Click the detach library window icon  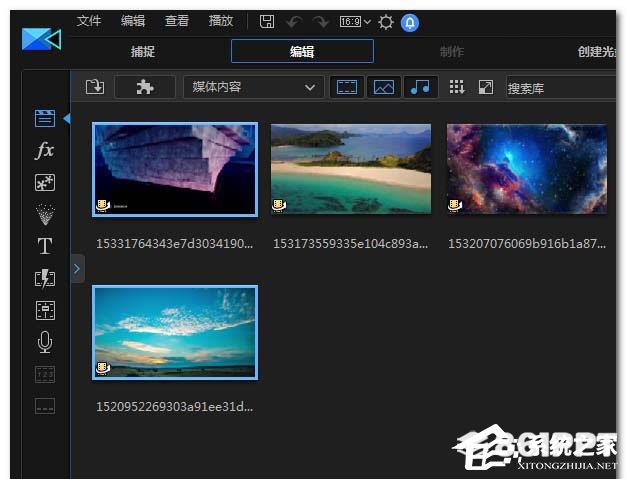pos(486,87)
